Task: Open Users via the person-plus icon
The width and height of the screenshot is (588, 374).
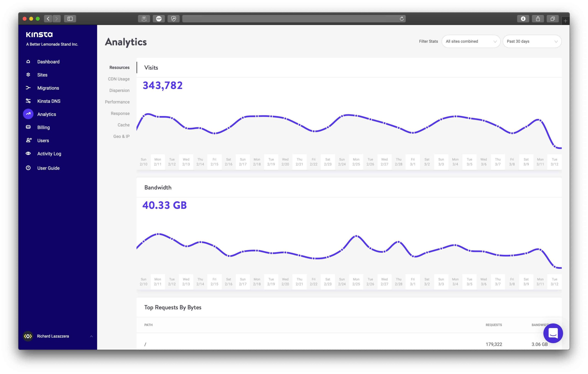Action: (28, 140)
